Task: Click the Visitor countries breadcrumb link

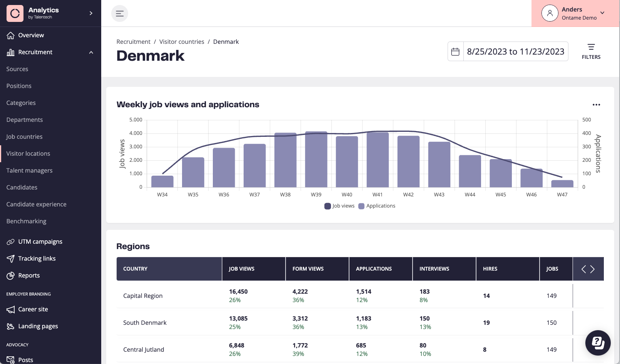Action: [x=182, y=42]
